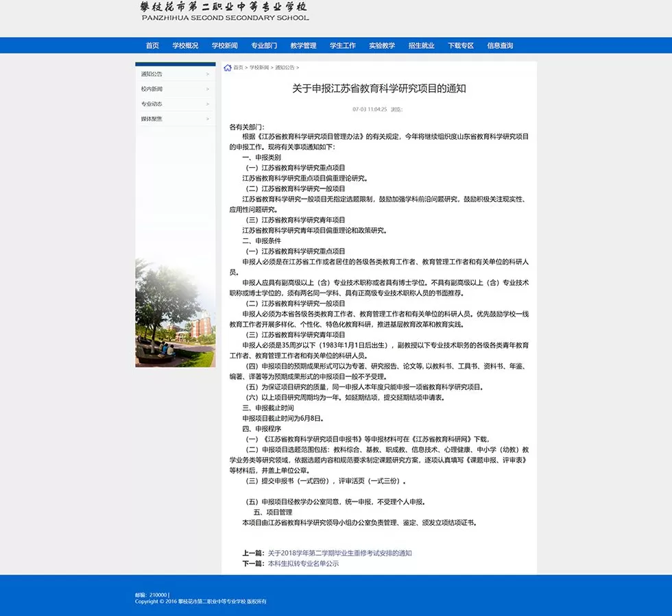The width and height of the screenshot is (672, 616).
Task: Click 学校新闻 breadcrumb link
Action: point(259,68)
